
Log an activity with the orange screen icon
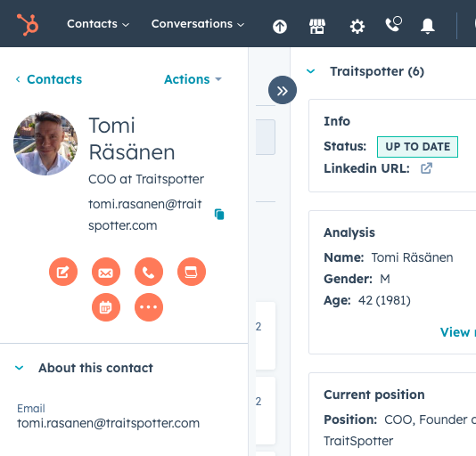192,272
